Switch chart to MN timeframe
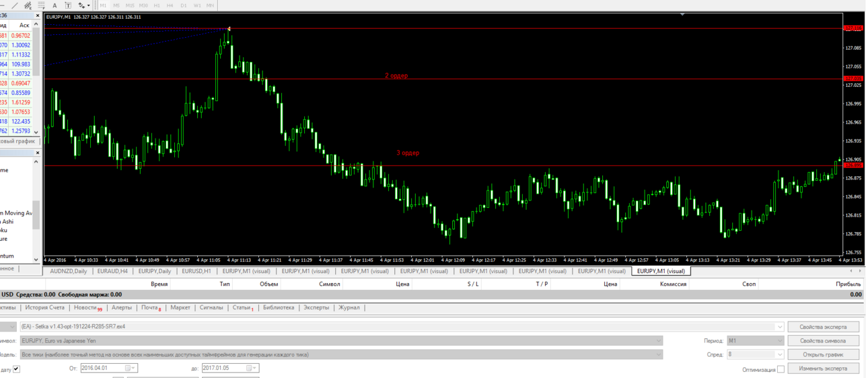This screenshot has height=378, width=868. [x=211, y=5]
